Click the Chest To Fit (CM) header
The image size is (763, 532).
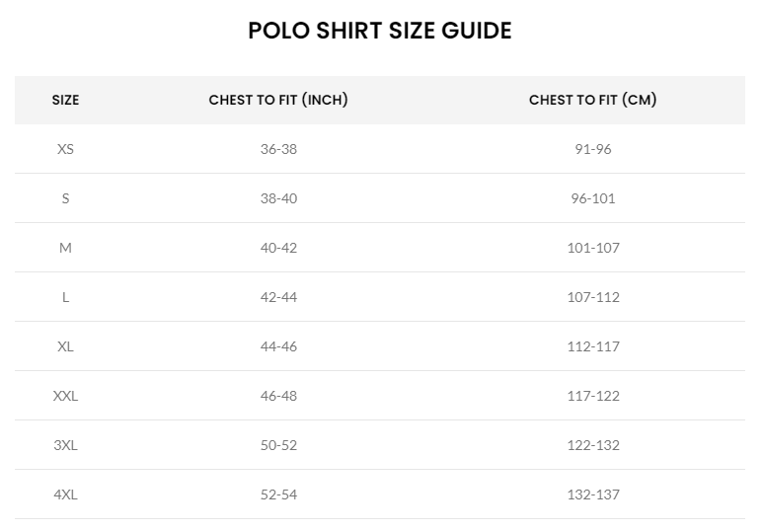[592, 100]
